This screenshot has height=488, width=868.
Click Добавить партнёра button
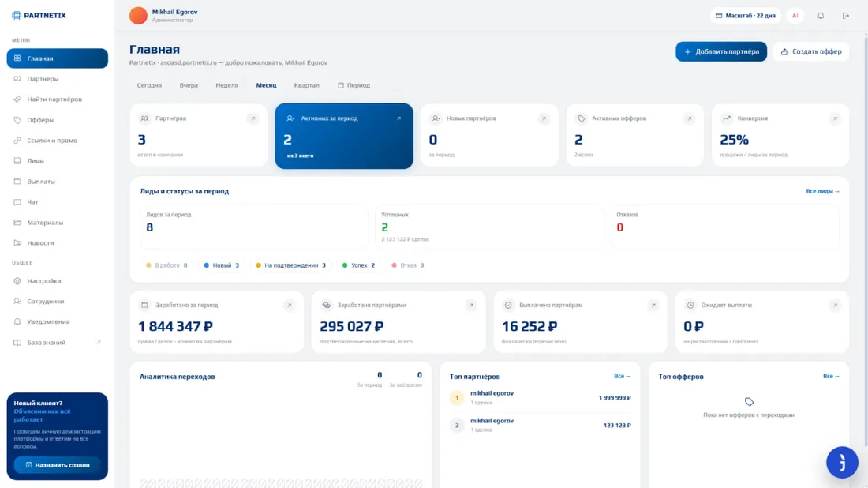[x=720, y=51]
